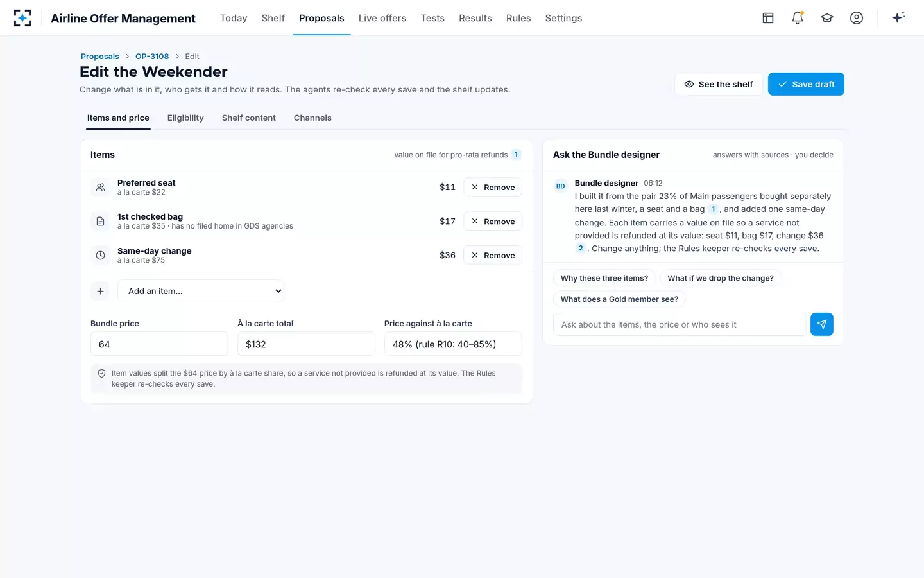Open the Rules menu
Viewport: 924px width, 578px height.
tap(518, 18)
